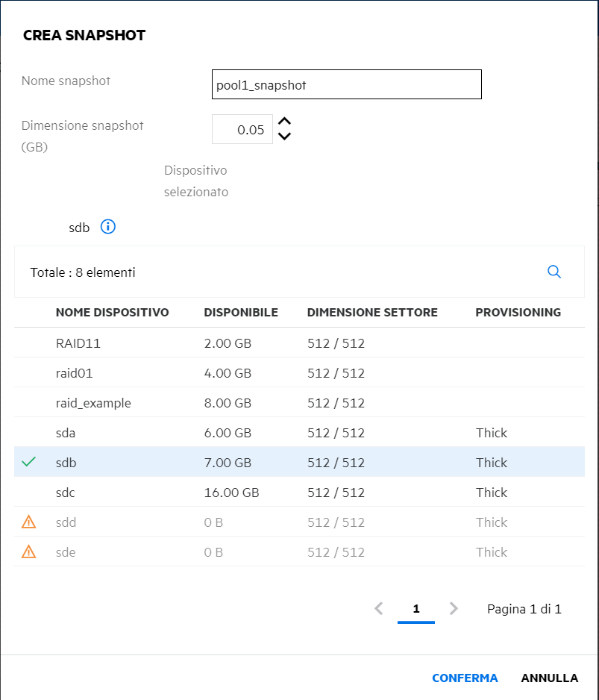The height and width of the screenshot is (700, 599).
Task: Go to previous page of devices
Action: [x=378, y=609]
